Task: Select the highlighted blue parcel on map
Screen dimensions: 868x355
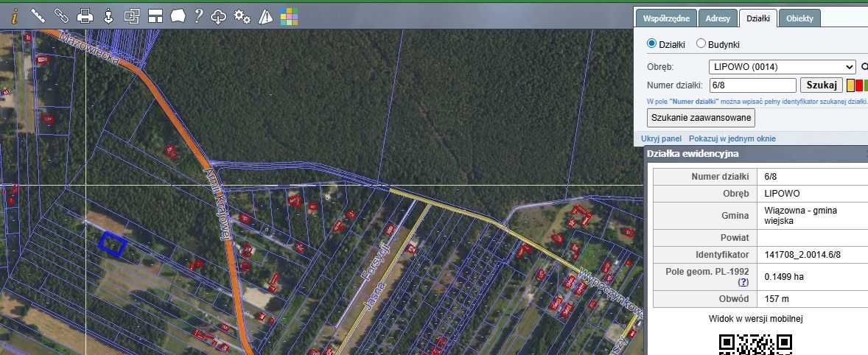Action: [x=113, y=244]
